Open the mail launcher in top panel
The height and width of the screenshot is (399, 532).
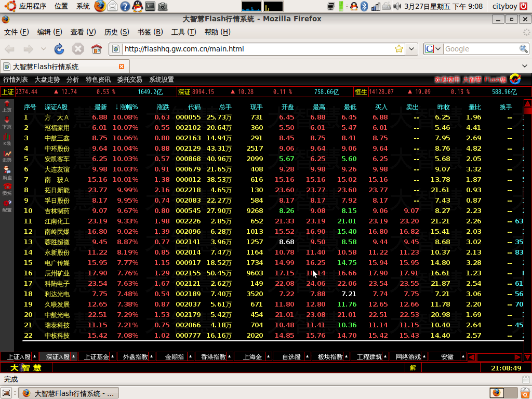tap(112, 6)
